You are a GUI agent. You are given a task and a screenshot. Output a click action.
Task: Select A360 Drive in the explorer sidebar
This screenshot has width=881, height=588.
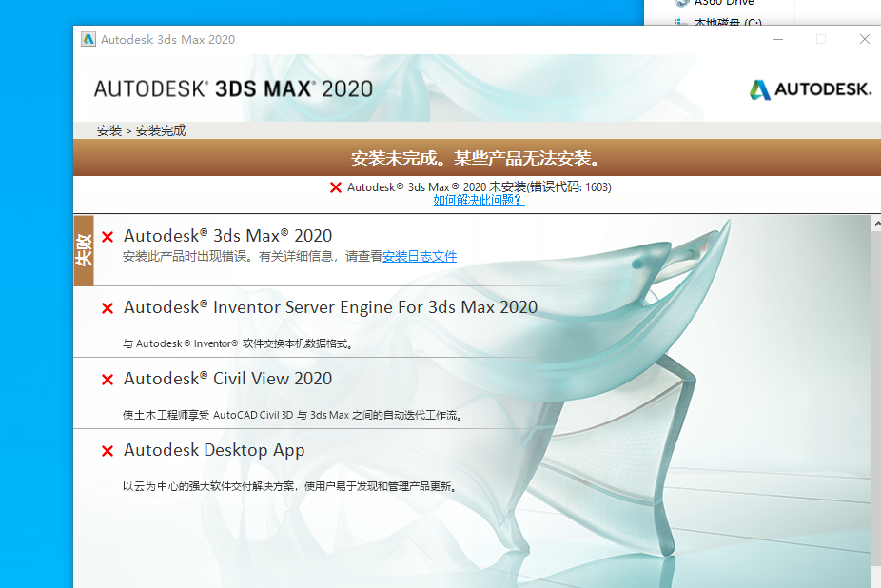click(x=725, y=4)
